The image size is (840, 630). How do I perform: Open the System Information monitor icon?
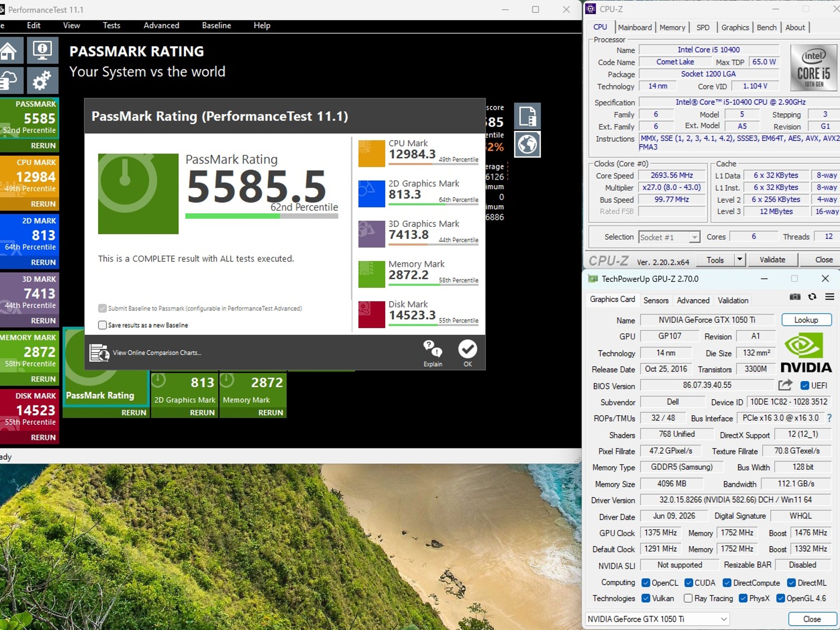pyautogui.click(x=42, y=50)
